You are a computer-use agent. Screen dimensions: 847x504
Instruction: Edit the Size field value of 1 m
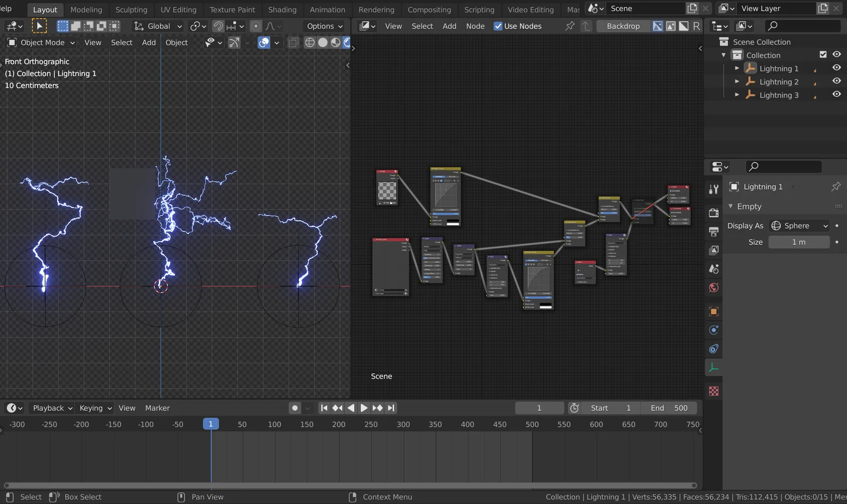coord(799,242)
